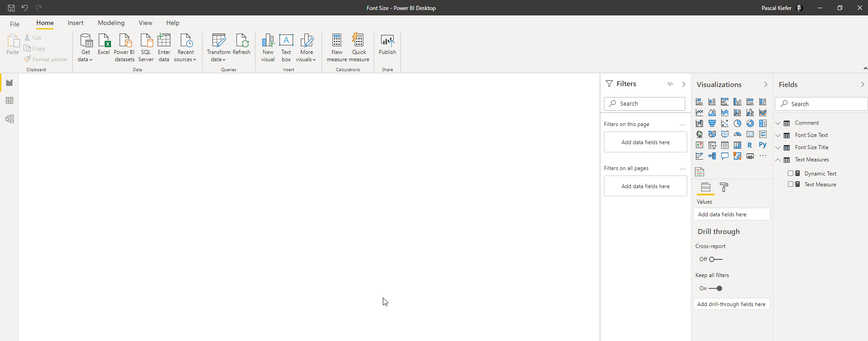Select the scatter chart visual

[x=725, y=123]
